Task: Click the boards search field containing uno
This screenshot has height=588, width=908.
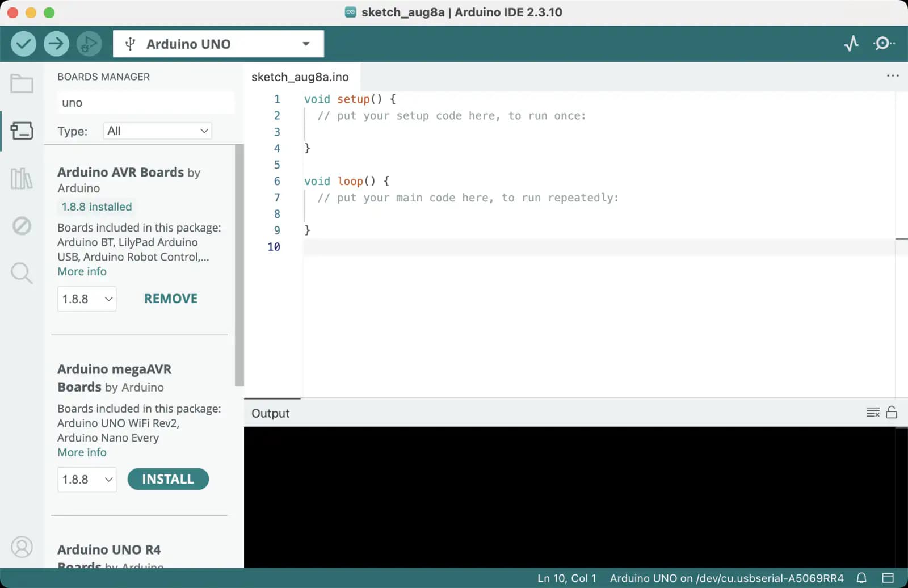Action: pyautogui.click(x=145, y=103)
